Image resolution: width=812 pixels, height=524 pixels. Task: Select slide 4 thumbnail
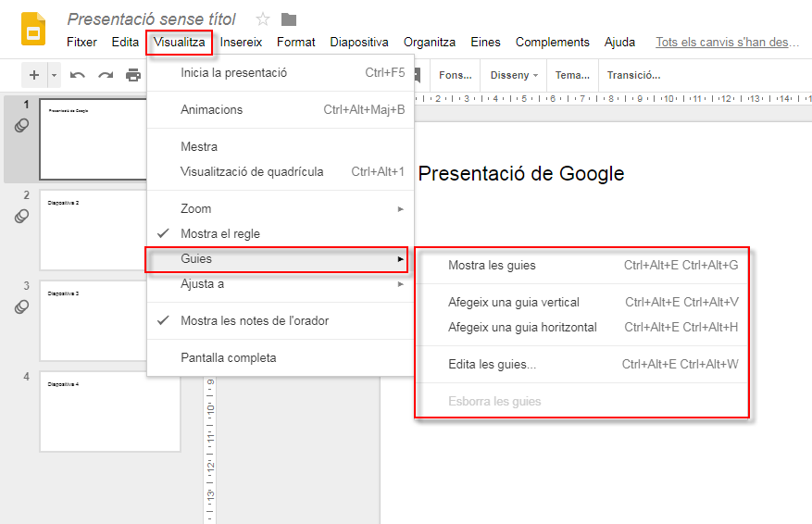pos(110,411)
